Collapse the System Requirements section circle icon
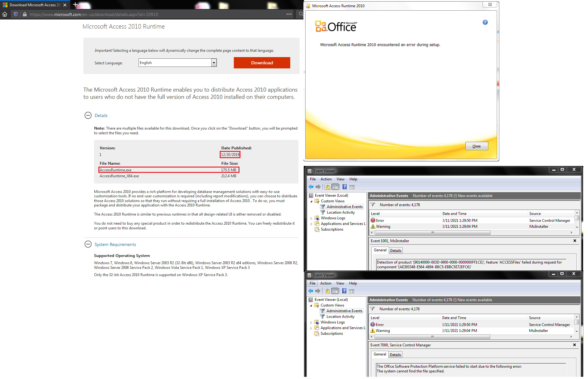The height and width of the screenshot is (379, 588). (88, 244)
